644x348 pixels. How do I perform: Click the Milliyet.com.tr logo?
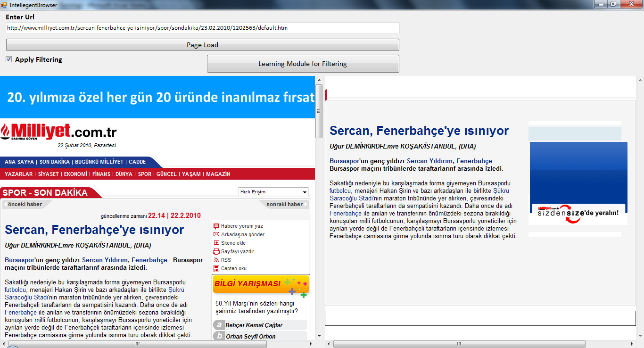58,132
